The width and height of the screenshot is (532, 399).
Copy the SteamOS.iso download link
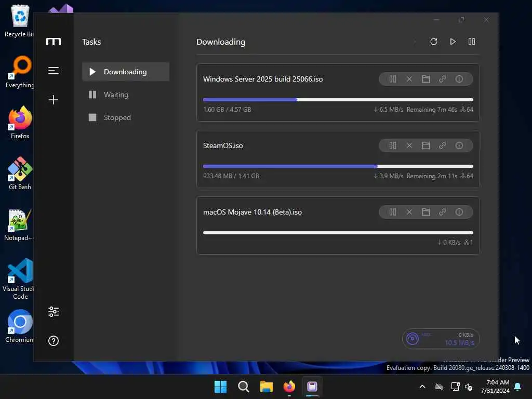[443, 145]
